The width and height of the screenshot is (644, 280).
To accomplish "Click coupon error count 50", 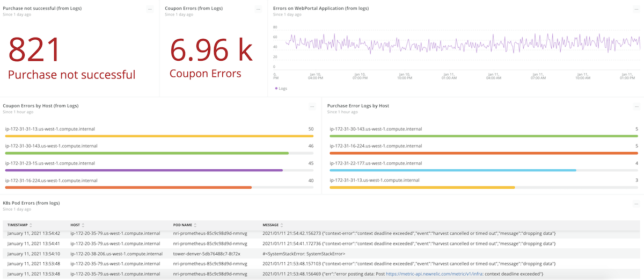I will 311,129.
